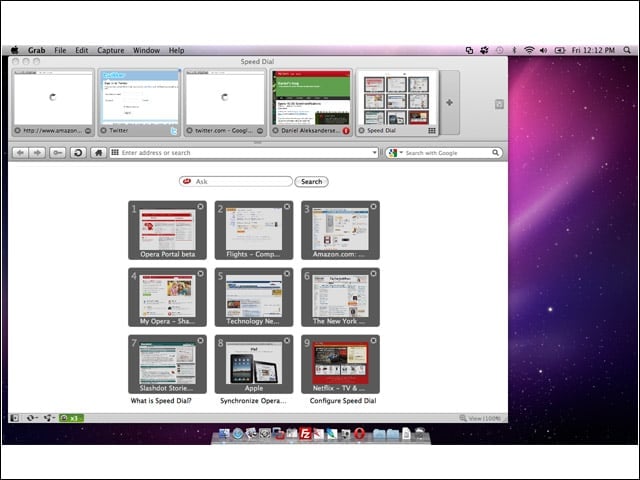Click the magnifier in Google search field
This screenshot has width=640, height=480.
[x=496, y=153]
